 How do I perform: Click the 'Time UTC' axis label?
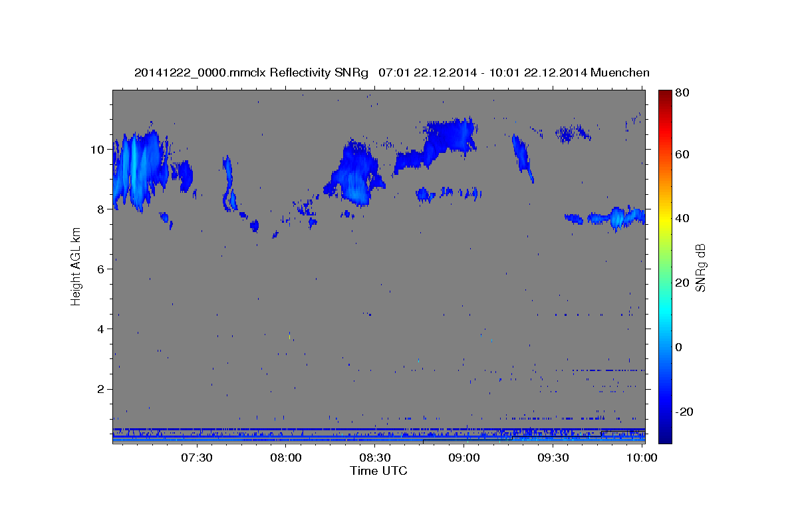tap(378, 471)
